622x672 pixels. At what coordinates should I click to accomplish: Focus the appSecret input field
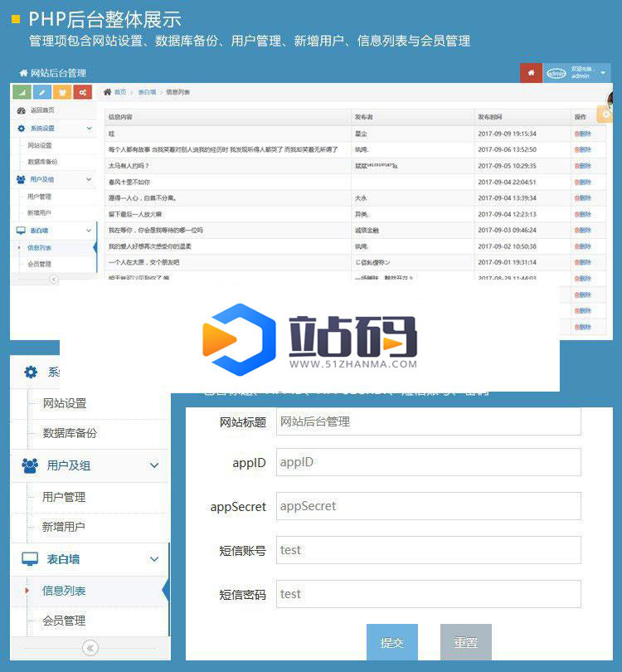click(429, 506)
